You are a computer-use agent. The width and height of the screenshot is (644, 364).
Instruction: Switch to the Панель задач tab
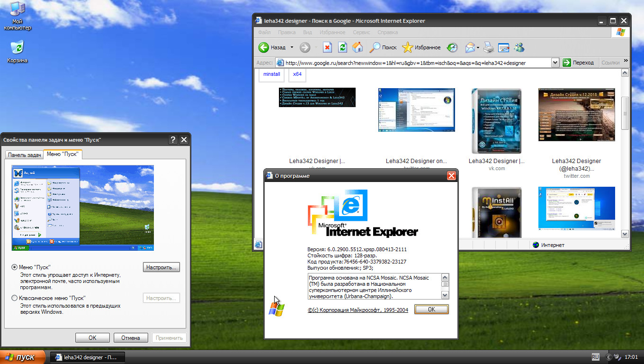pyautogui.click(x=24, y=155)
